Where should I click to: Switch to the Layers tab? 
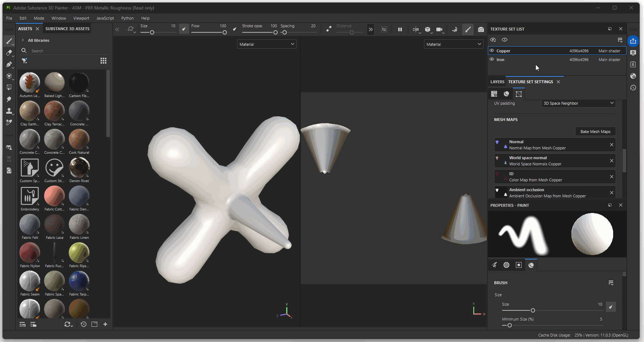(x=497, y=82)
